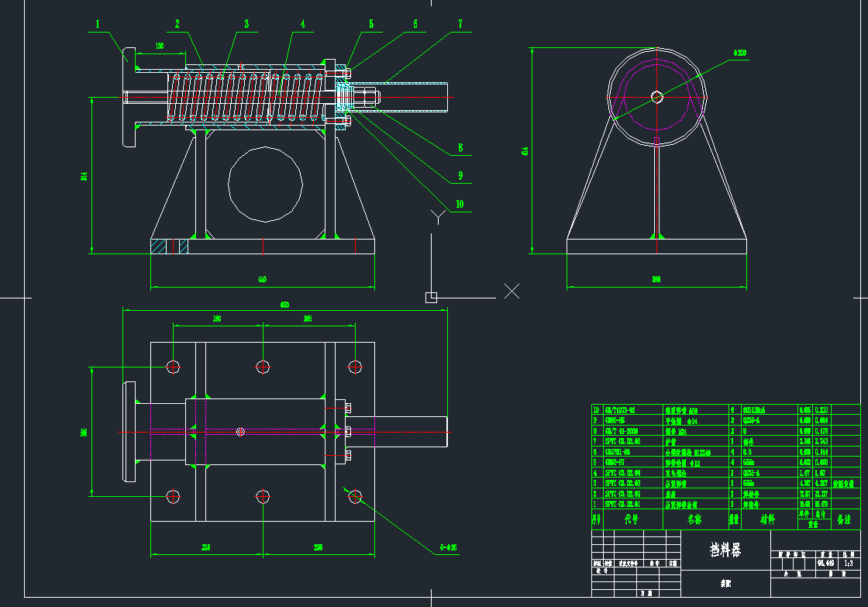Image resolution: width=868 pixels, height=607 pixels.
Task: Select the Y axis label of UCS icon
Action: pyautogui.click(x=439, y=215)
